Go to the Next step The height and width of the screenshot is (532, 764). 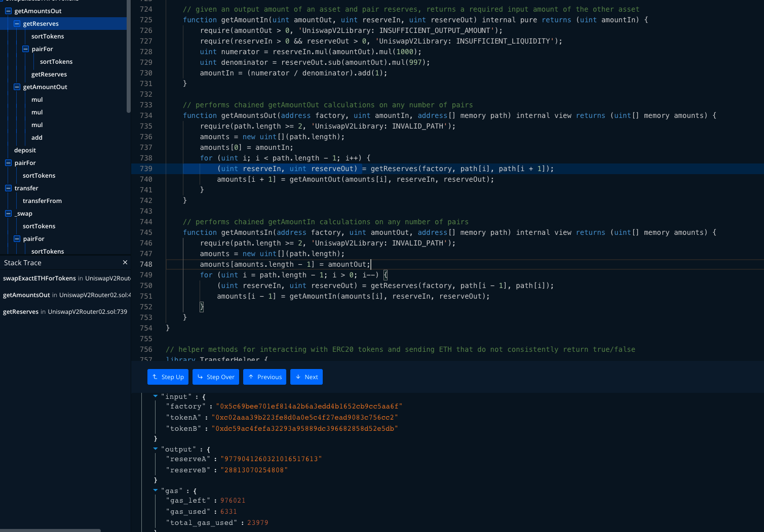[x=307, y=377]
